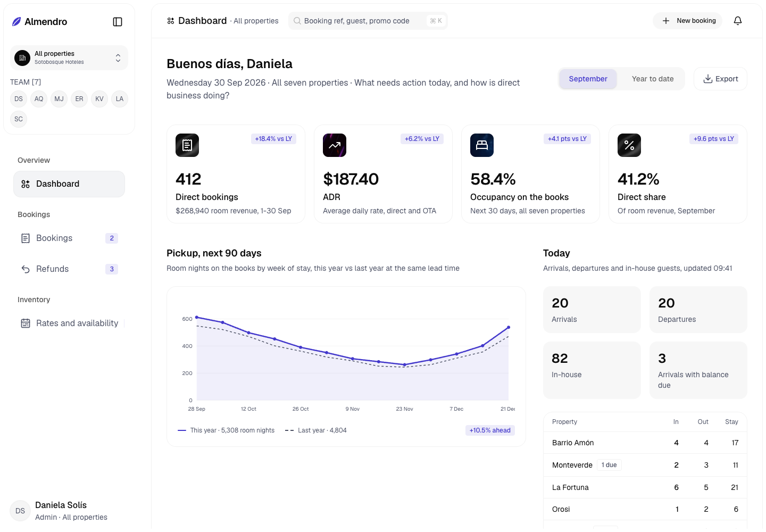Click the Rates calendar icon in sidebar
The height and width of the screenshot is (532, 766).
[26, 323]
